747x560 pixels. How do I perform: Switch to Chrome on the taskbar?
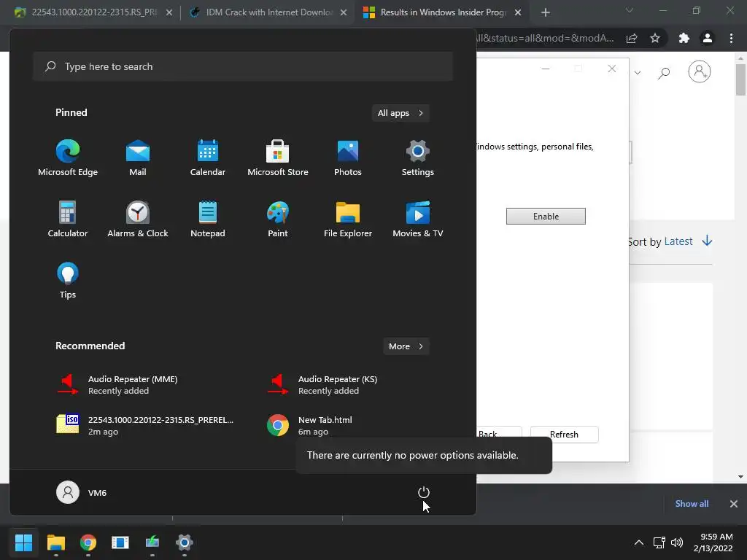click(88, 542)
